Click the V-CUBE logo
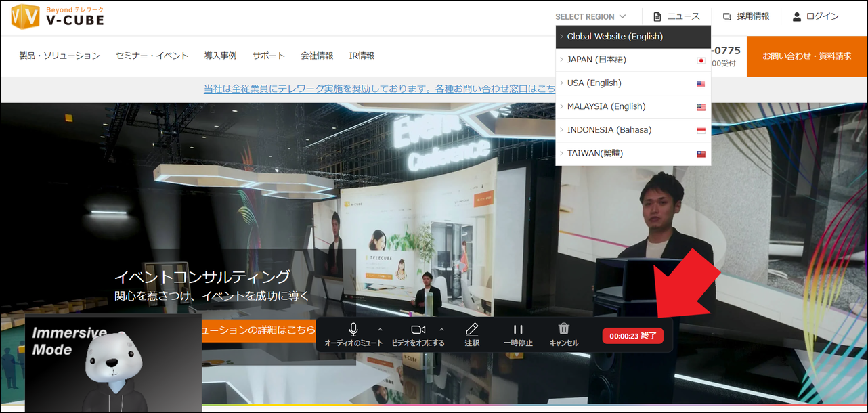 [x=58, y=16]
